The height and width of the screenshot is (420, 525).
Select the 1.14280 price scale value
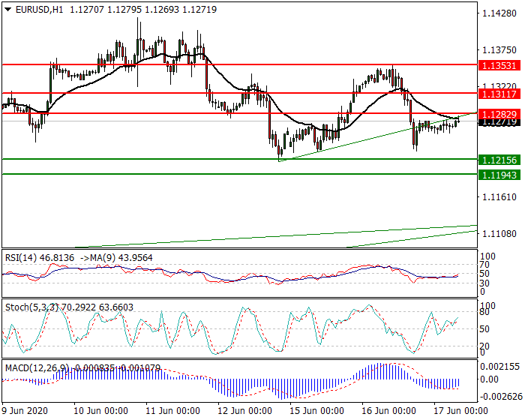click(499, 13)
